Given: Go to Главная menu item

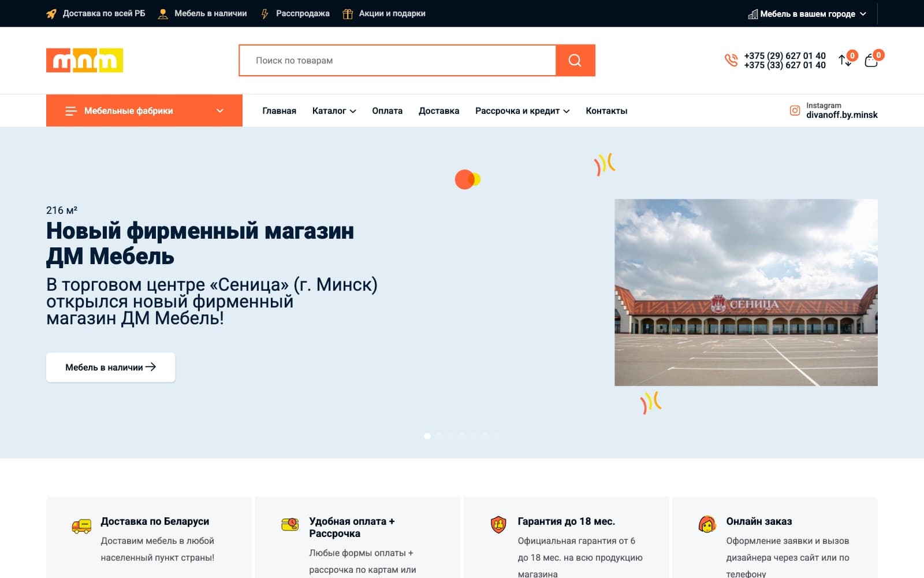Looking at the screenshot, I should tap(280, 111).
